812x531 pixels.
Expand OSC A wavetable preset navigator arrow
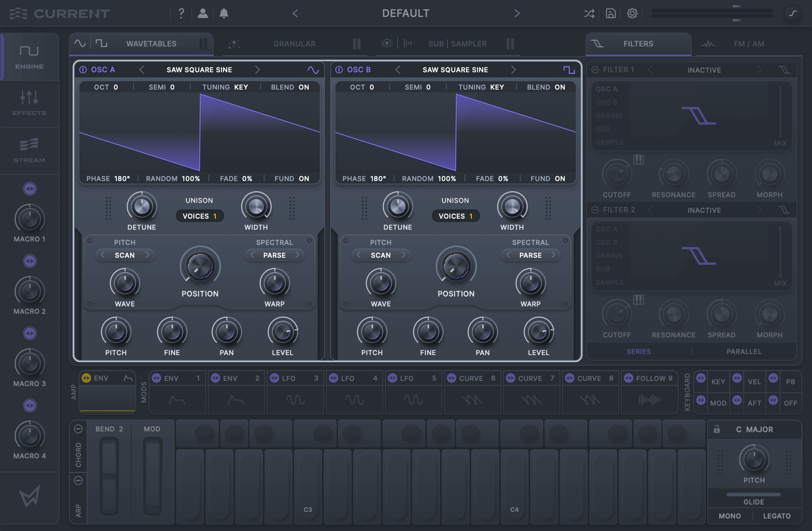click(x=256, y=69)
